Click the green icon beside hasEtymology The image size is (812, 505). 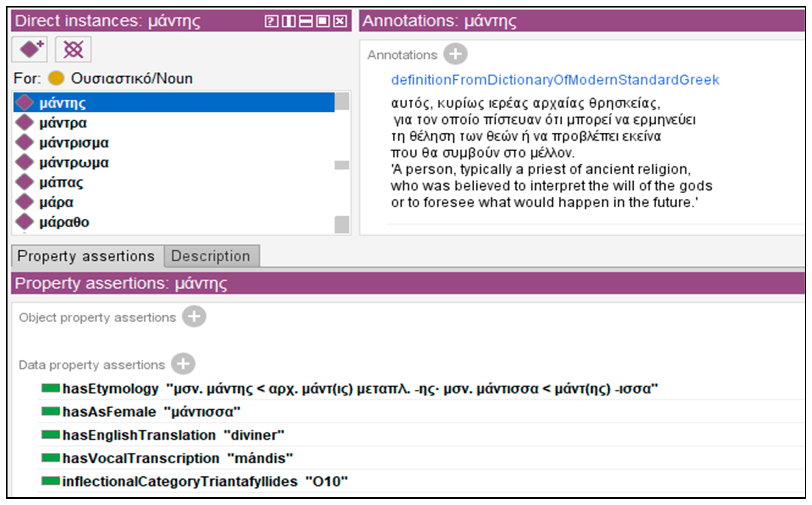click(50, 388)
